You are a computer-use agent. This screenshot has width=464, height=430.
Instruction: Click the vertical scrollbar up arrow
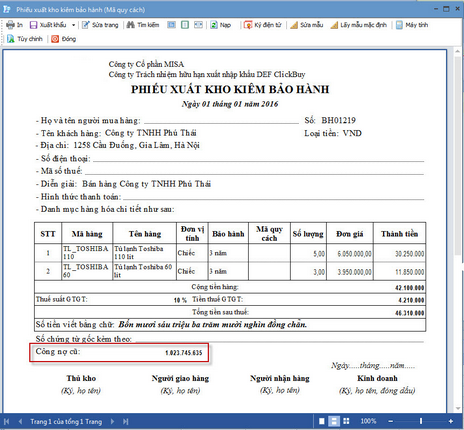pyautogui.click(x=457, y=52)
